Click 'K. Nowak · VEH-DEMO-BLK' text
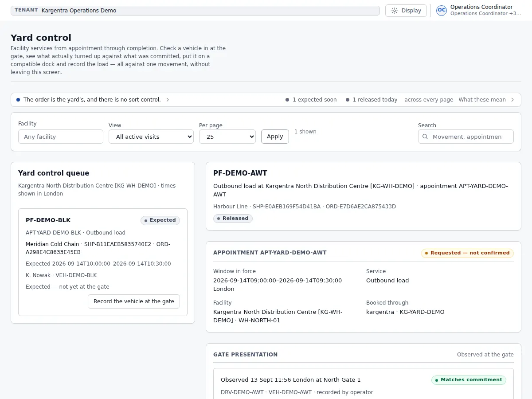This screenshot has height=399, width=532. pyautogui.click(x=61, y=275)
